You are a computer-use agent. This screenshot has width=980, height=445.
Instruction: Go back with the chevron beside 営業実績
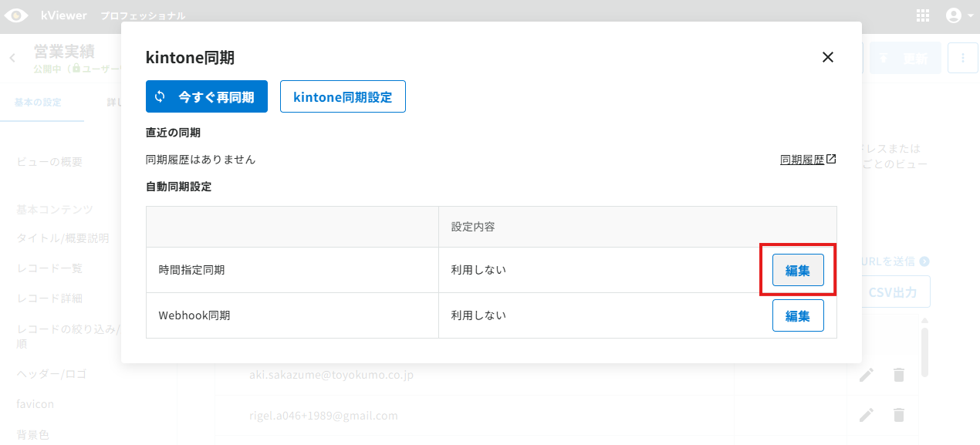pos(12,58)
